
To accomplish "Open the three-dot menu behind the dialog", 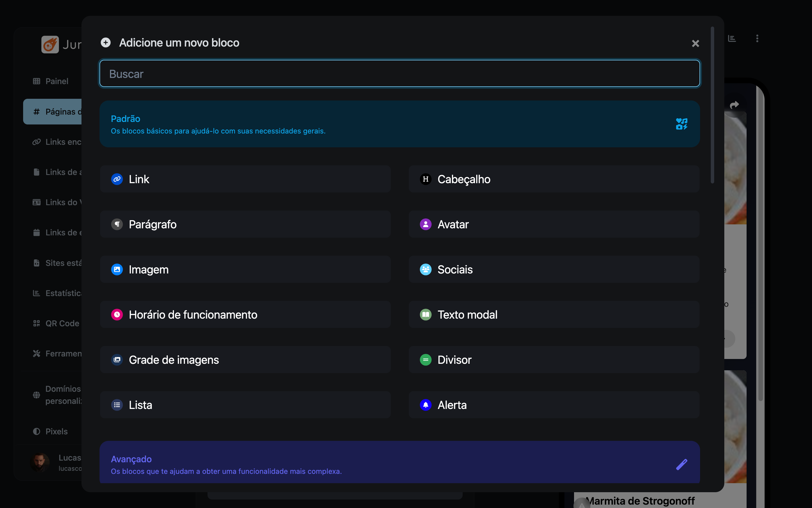I will pyautogui.click(x=757, y=38).
